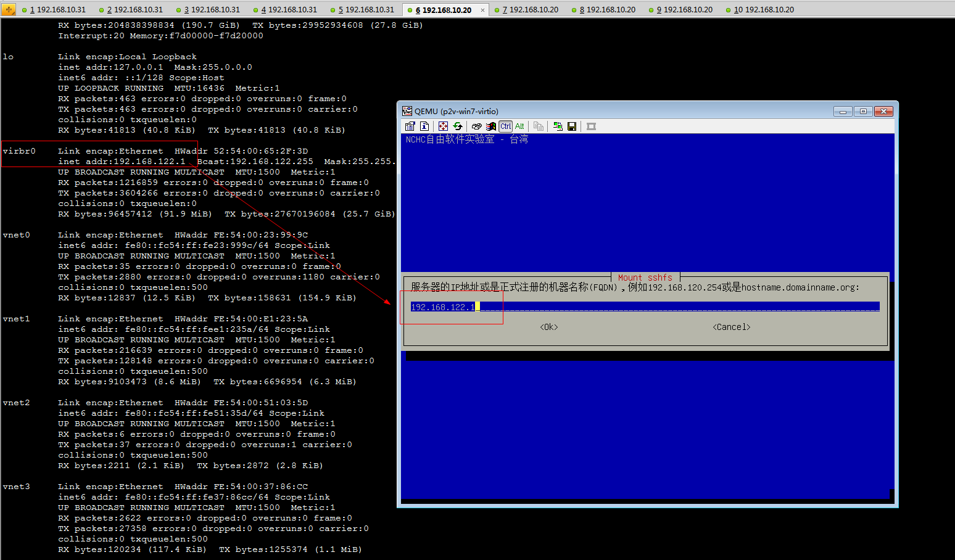Maximize the QEMU window
The image size is (955, 560).
[x=863, y=111]
